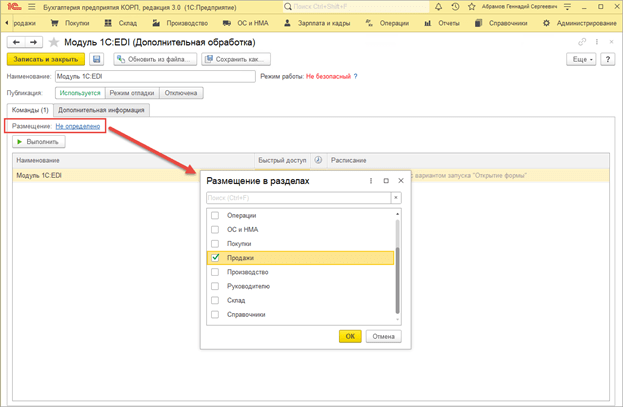Copy link to form with chain icon

coord(582,42)
